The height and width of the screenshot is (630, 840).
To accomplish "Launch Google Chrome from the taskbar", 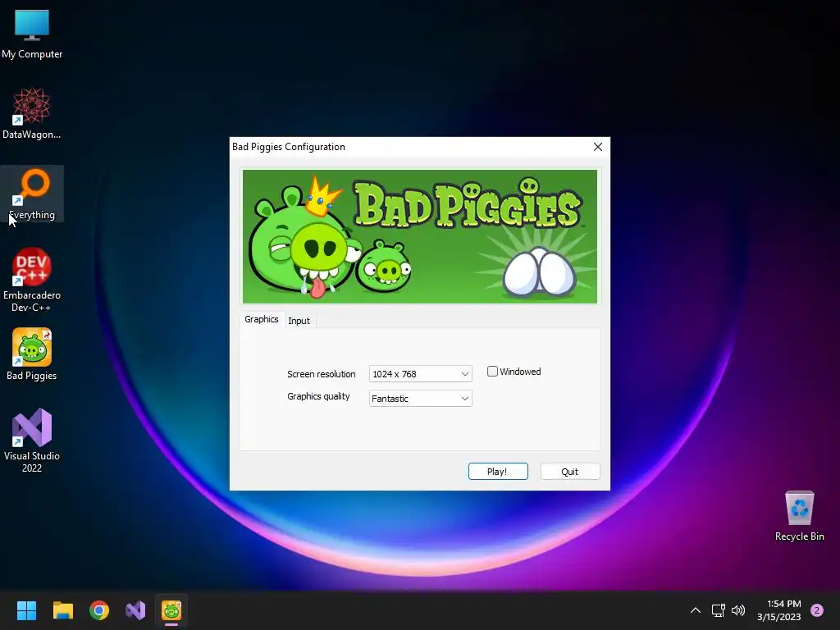I will 99,610.
